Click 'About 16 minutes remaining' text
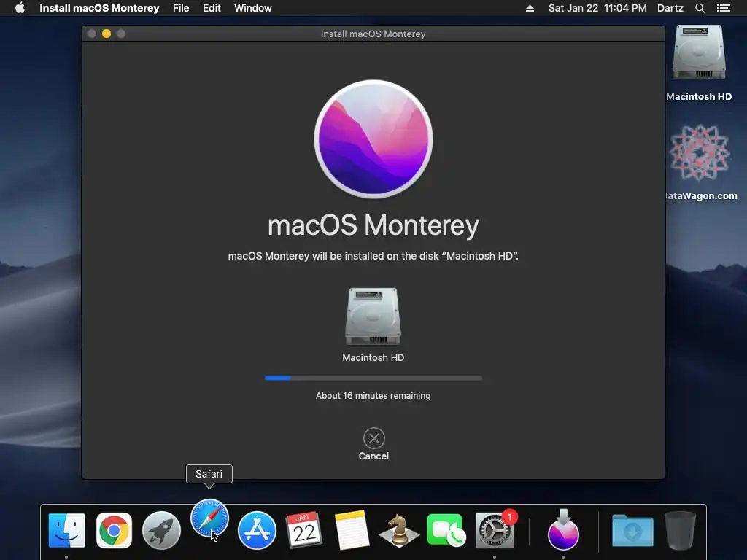Viewport: 747px width, 560px height. point(373,396)
